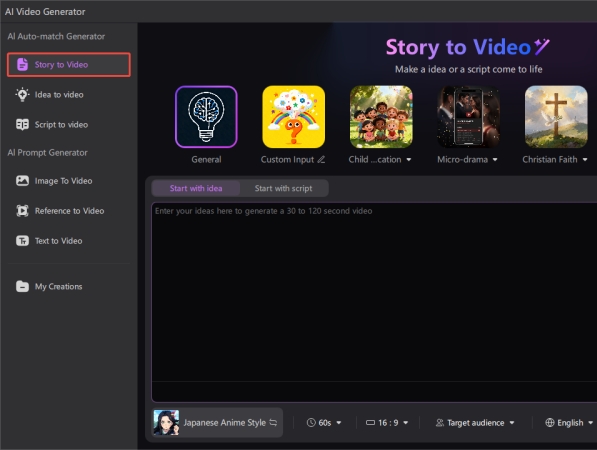
Task: Click the Story to Video document icon
Action: coord(22,64)
